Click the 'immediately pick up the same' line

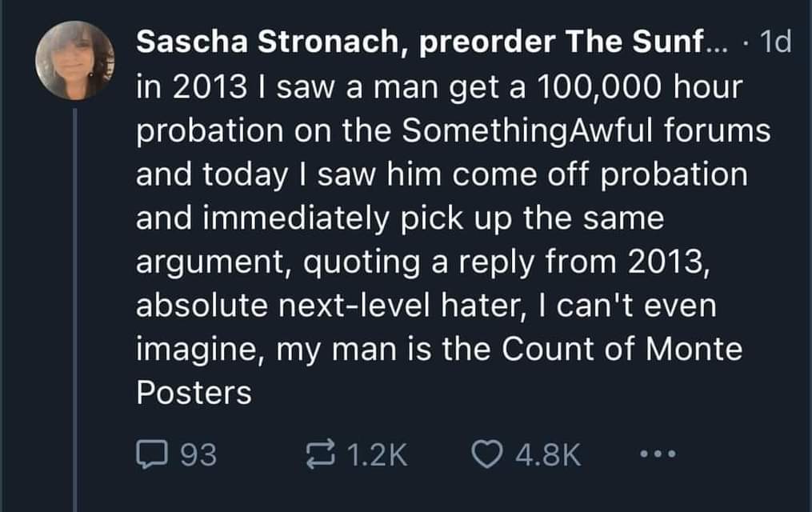pos(400,218)
